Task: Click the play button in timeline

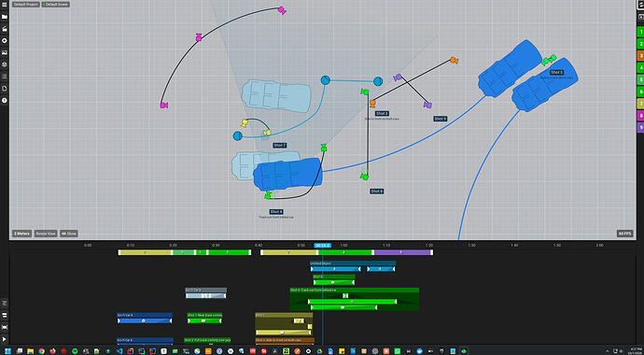Action: [x=5, y=339]
